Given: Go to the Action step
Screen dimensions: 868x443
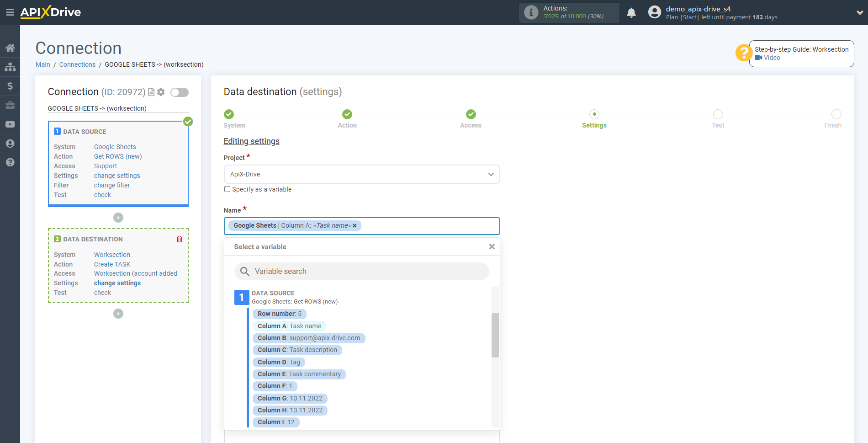Looking at the screenshot, I should coord(347,114).
